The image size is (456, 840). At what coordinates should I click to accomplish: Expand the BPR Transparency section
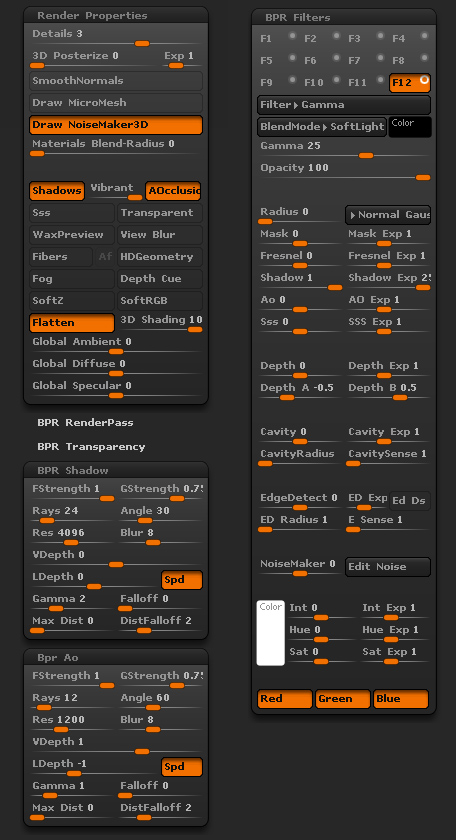[91, 447]
